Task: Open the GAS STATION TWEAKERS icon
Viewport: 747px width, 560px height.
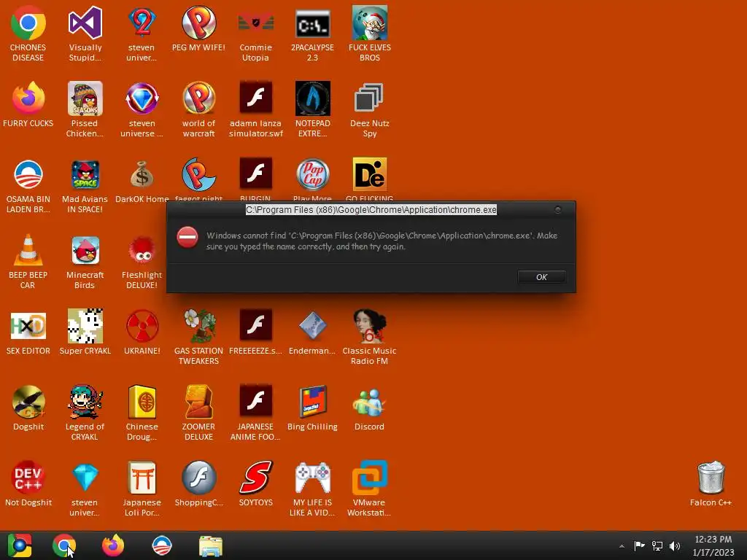Action: tap(198, 337)
